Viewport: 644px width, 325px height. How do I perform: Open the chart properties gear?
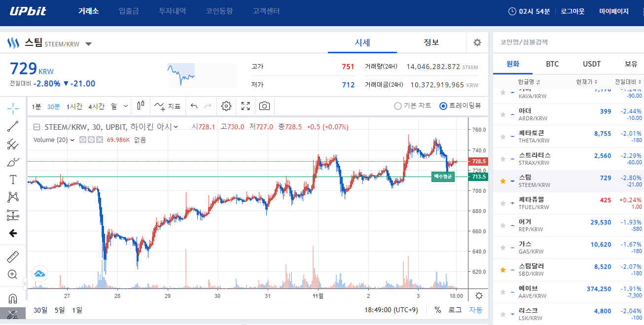click(x=226, y=106)
